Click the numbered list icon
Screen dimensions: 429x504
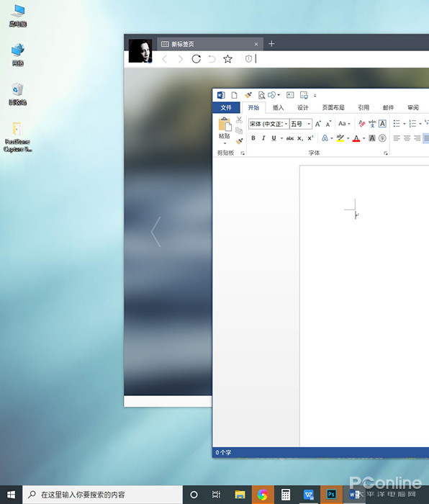click(413, 123)
